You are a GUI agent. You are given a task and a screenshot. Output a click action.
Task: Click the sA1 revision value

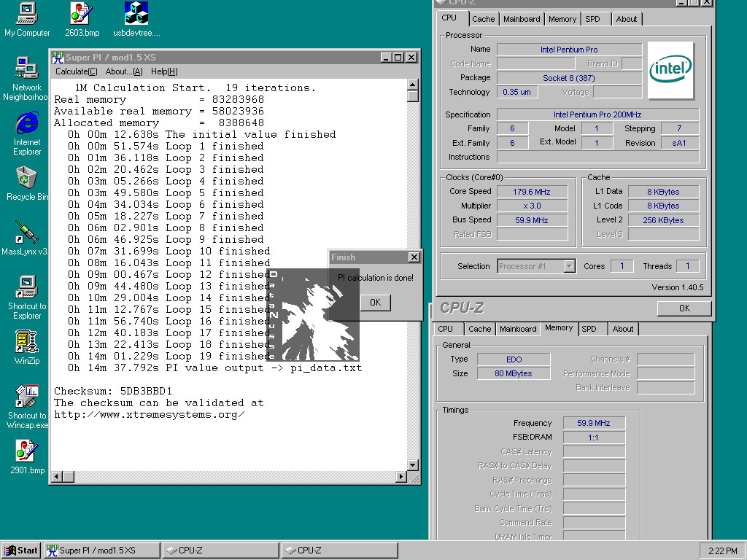click(679, 143)
